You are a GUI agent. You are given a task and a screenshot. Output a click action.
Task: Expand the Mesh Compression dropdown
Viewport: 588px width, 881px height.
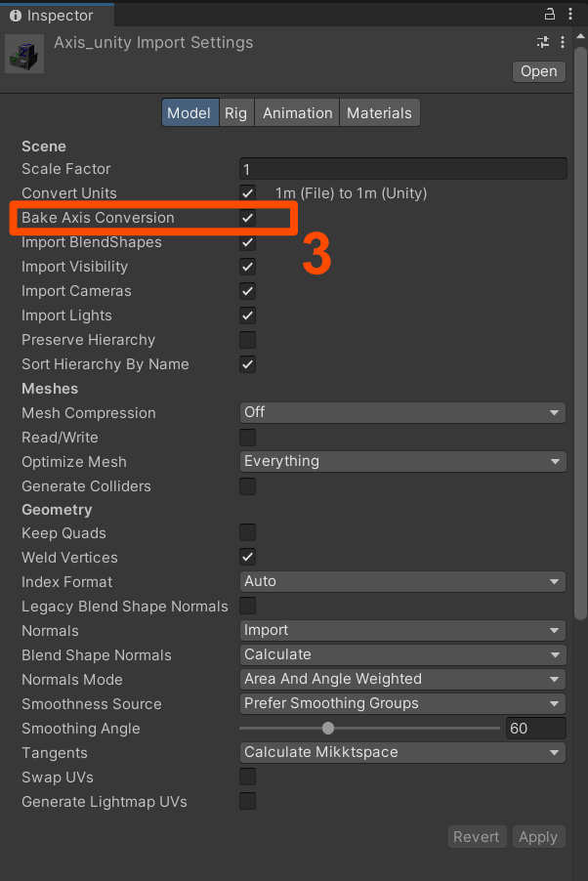402,413
